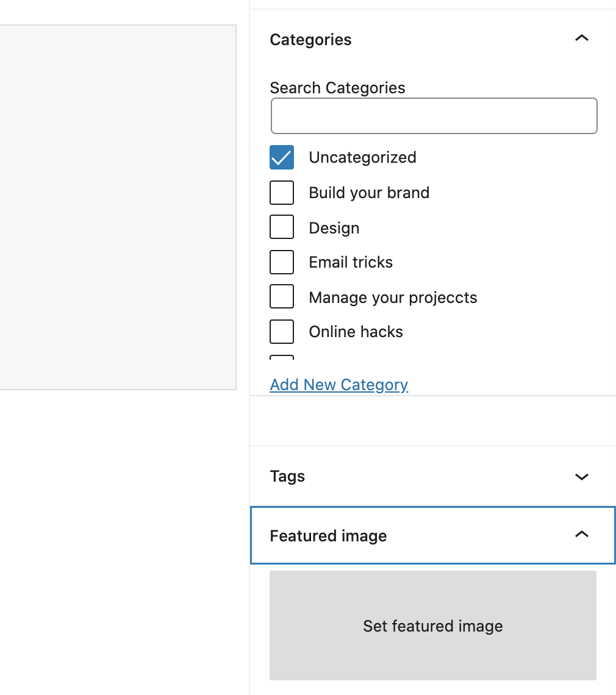The image size is (616, 695).
Task: Collapse the Categories panel chevron
Action: tap(581, 38)
